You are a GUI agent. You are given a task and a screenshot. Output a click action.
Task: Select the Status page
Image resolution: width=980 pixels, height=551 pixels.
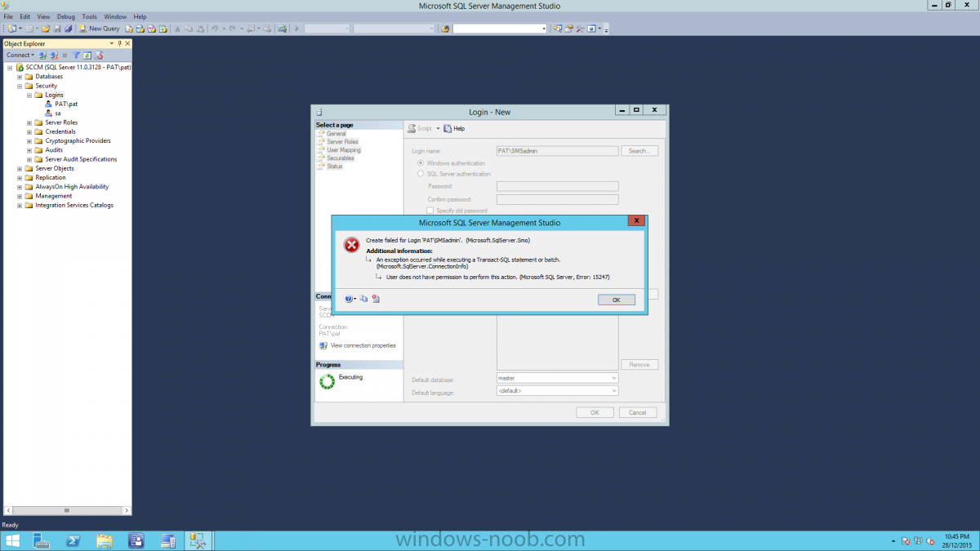click(335, 166)
